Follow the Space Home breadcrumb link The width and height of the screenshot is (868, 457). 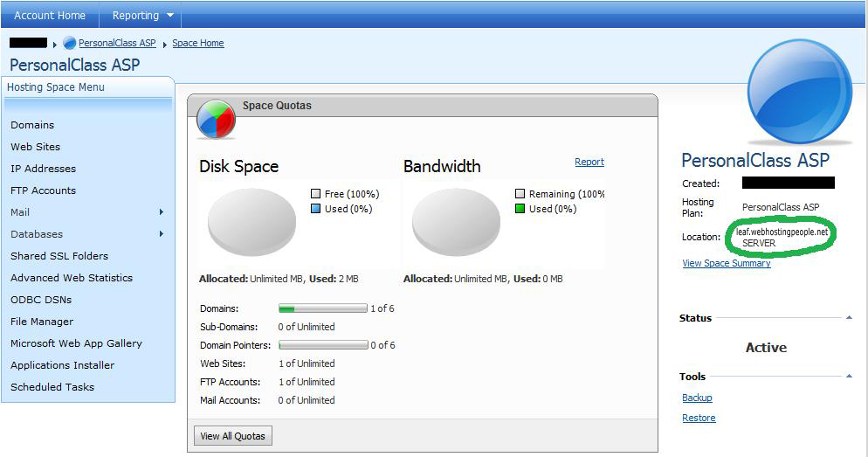(198, 43)
